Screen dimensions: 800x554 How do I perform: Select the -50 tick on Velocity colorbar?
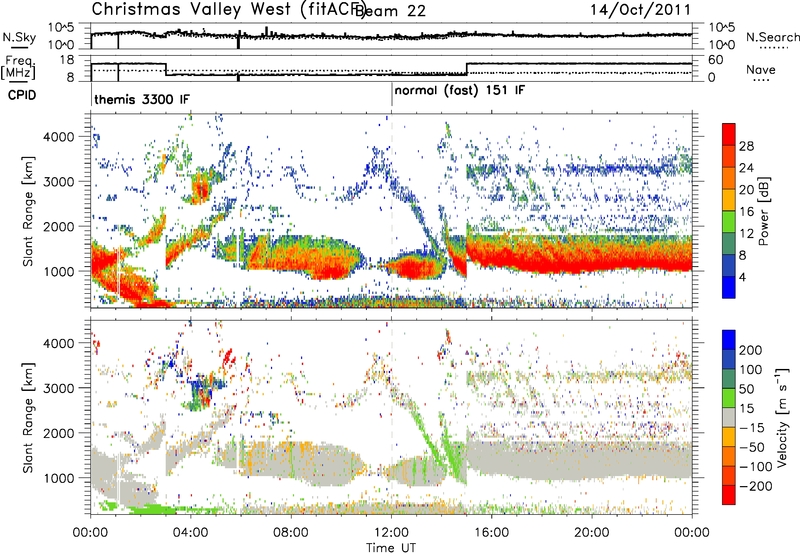pos(752,447)
